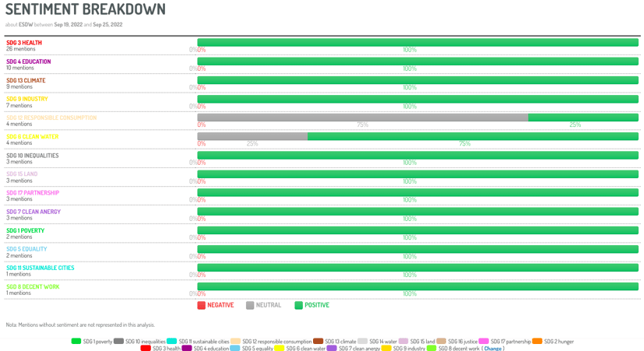Click the SDG 3 health legend swatch
The image size is (644, 351).
(x=146, y=349)
